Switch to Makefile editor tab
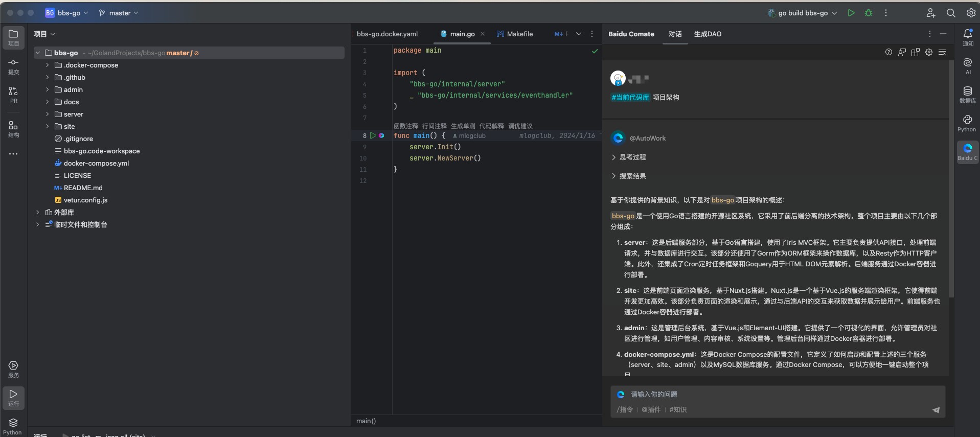The image size is (980, 437). tap(515, 34)
